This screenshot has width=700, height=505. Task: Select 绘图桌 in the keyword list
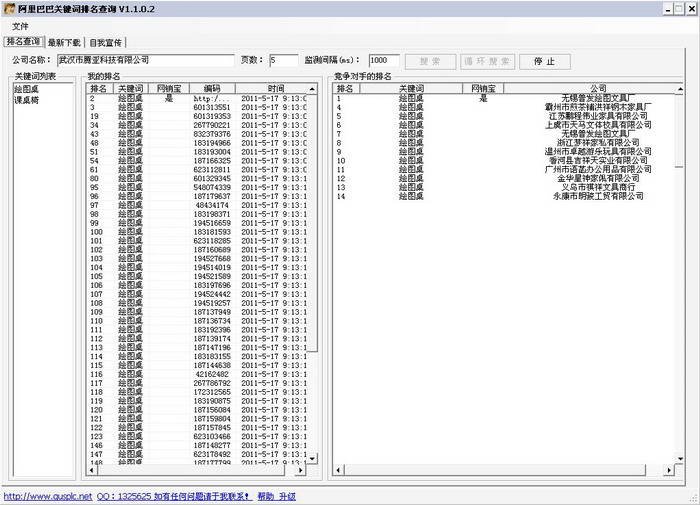coord(27,89)
